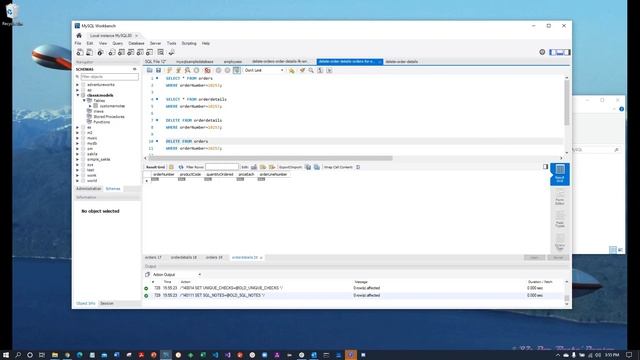Click the Explain query magnifier icon

click(187, 70)
